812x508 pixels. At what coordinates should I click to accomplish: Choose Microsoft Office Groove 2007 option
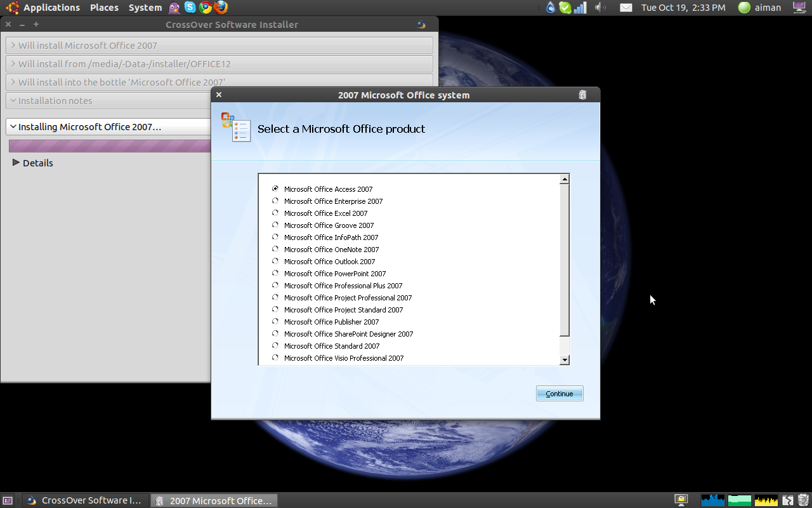(x=275, y=225)
